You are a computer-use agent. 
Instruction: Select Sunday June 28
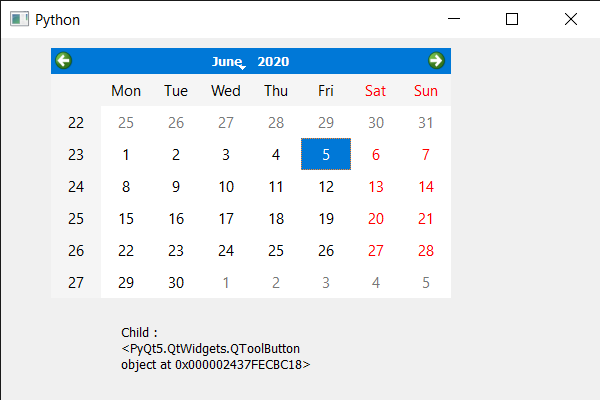pyautogui.click(x=426, y=251)
